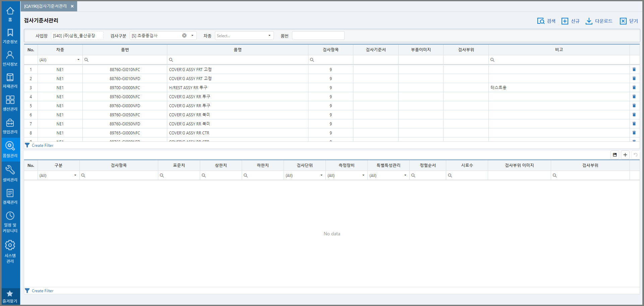
Task: Open 시스템 관리 gear menu
Action: [x=10, y=251]
